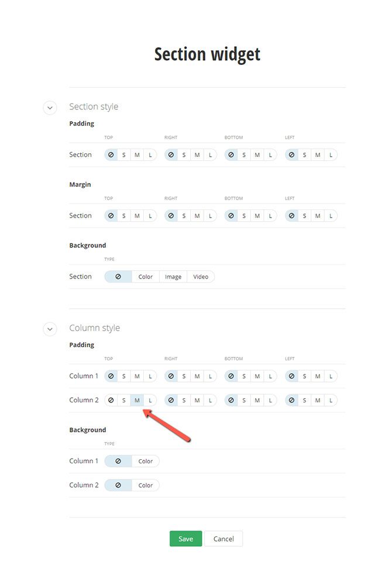Choose Video as Section background type
This screenshot has width=392, height=561.
(201, 277)
